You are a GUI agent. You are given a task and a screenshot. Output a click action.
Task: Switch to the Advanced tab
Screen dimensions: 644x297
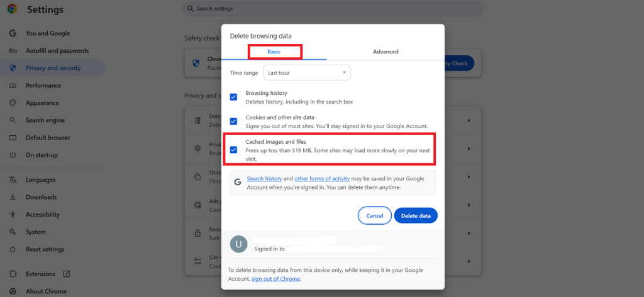tap(385, 51)
